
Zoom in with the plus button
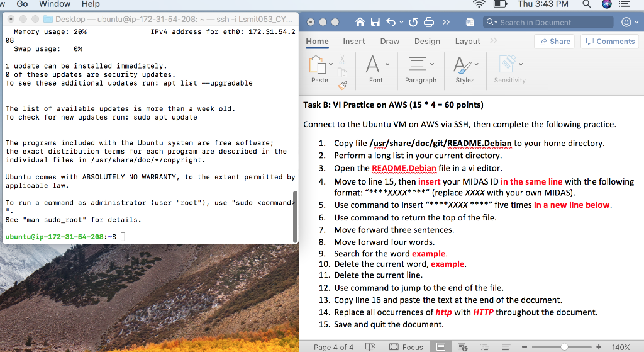(599, 347)
